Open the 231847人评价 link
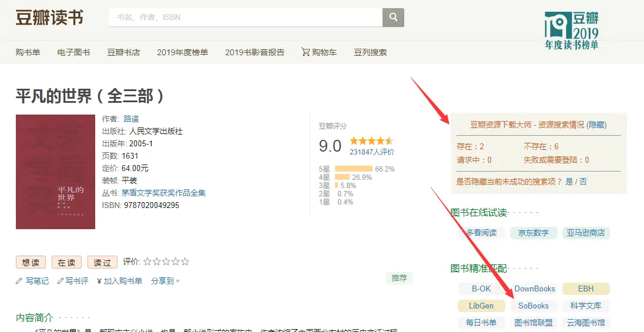The image size is (644, 332). coord(372,152)
